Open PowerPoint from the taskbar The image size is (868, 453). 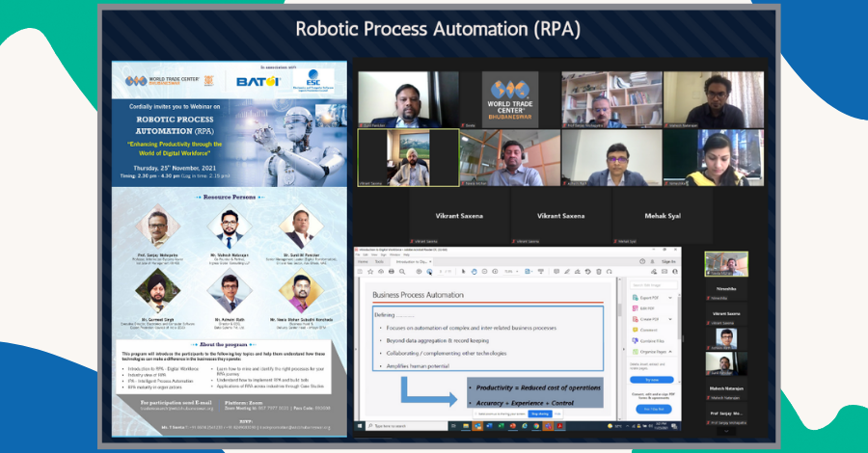pyautogui.click(x=513, y=426)
